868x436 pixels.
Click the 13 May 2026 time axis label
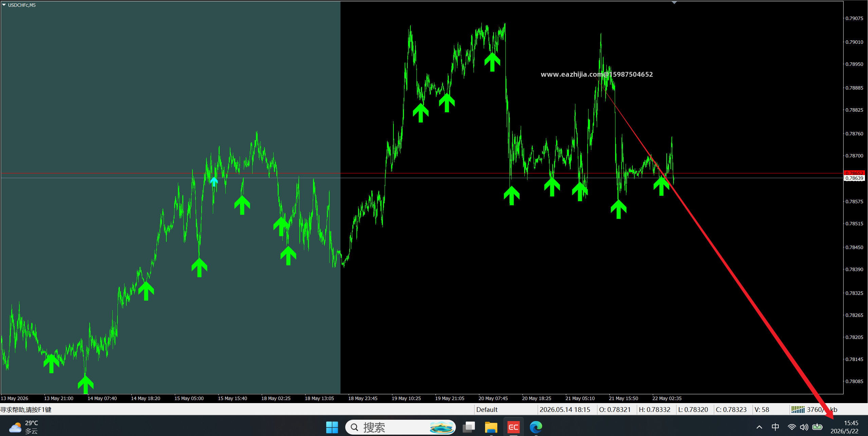(x=15, y=398)
